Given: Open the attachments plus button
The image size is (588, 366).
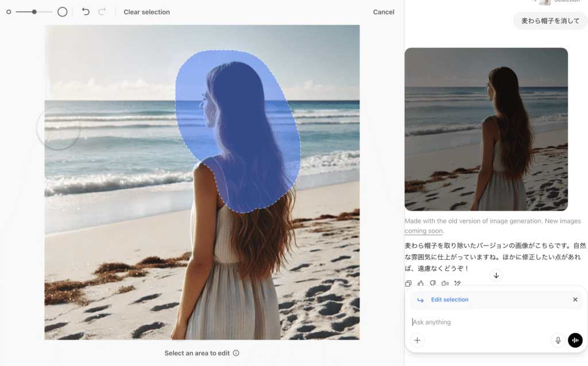Looking at the screenshot, I should pyautogui.click(x=417, y=340).
